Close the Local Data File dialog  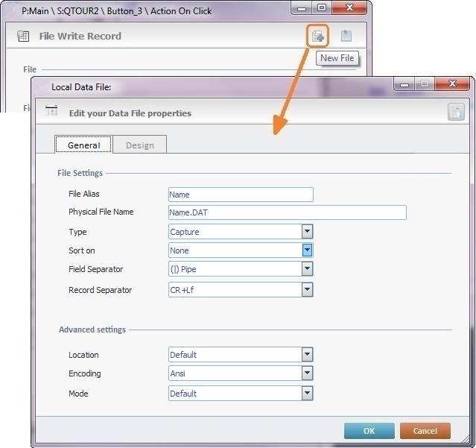coord(452,86)
